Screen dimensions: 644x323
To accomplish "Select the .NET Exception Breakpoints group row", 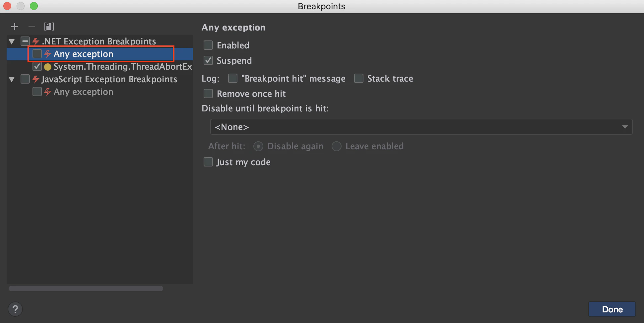I will click(x=100, y=41).
